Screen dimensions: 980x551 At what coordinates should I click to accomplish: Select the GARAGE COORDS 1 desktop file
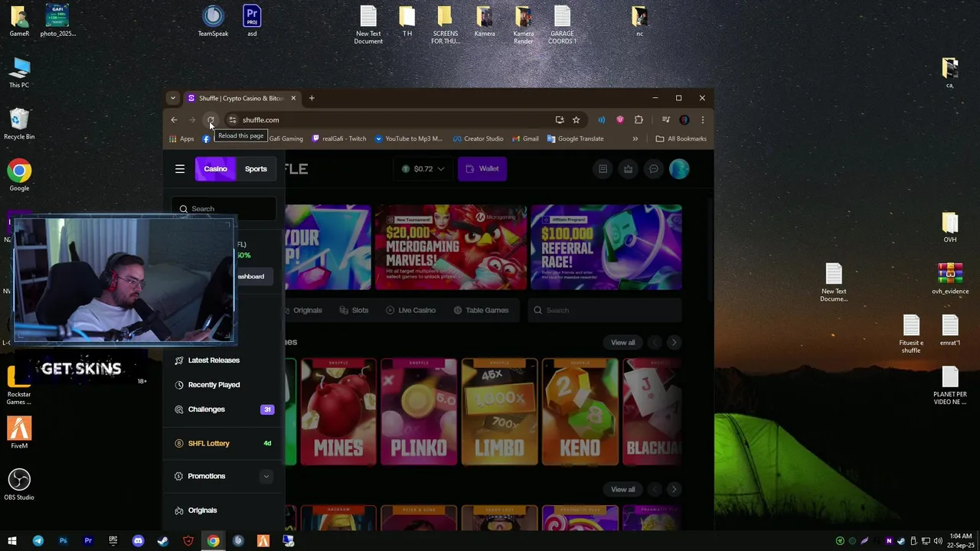(562, 25)
